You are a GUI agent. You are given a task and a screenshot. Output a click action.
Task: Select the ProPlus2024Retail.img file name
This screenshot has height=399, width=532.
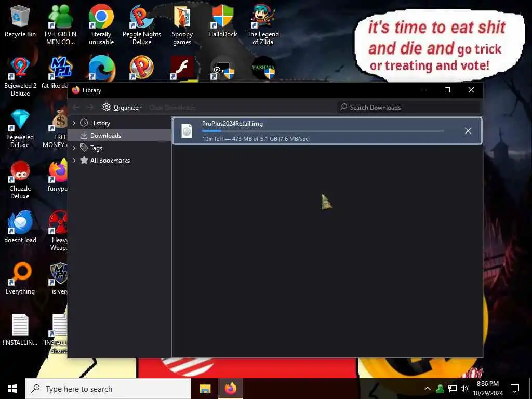232,124
